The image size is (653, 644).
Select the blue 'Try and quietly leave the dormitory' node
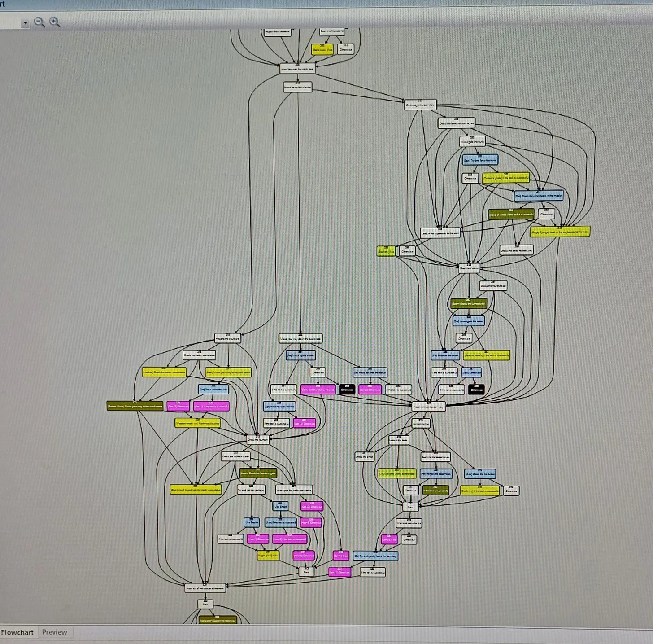375,556
